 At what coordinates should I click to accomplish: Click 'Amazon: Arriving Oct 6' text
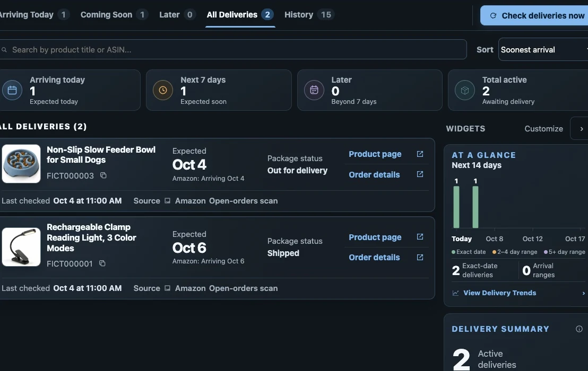click(x=208, y=261)
